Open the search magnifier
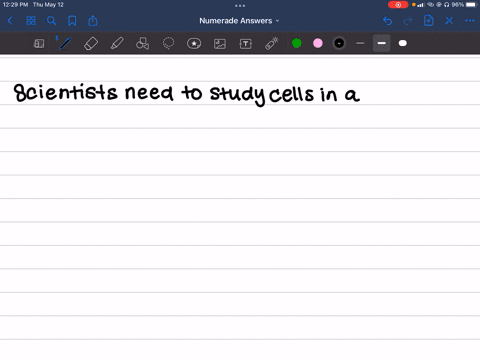This screenshot has width=480, height=360. click(51, 21)
